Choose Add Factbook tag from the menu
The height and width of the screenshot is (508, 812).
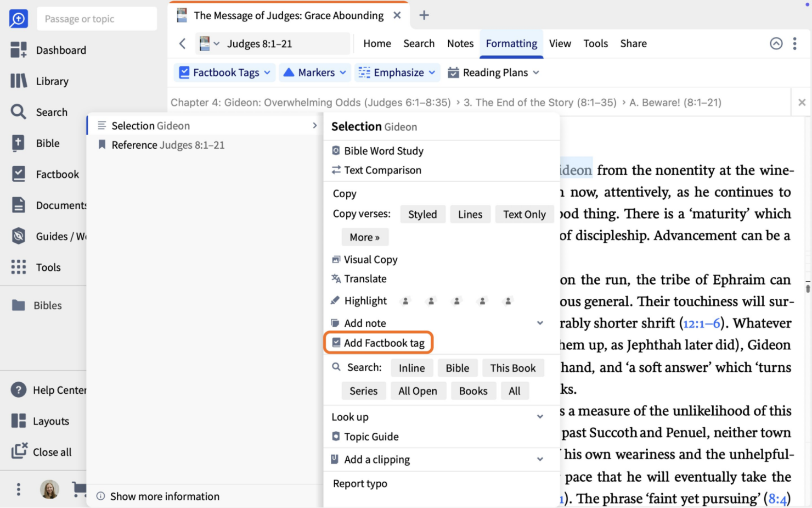379,342
